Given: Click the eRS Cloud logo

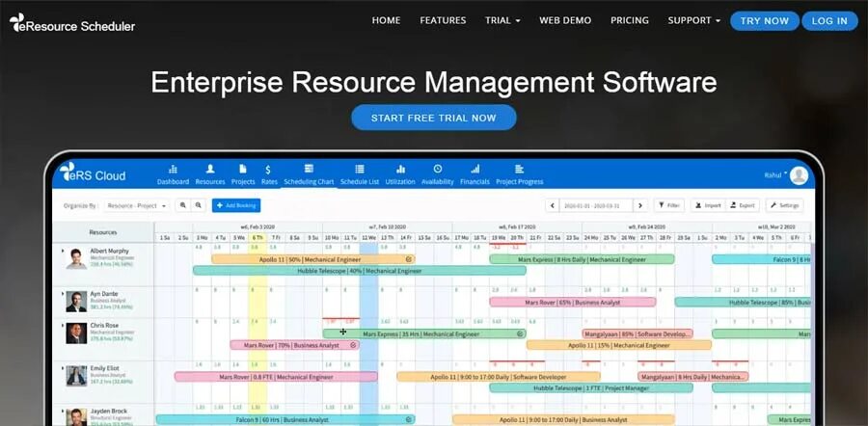Looking at the screenshot, I should coord(93,173).
